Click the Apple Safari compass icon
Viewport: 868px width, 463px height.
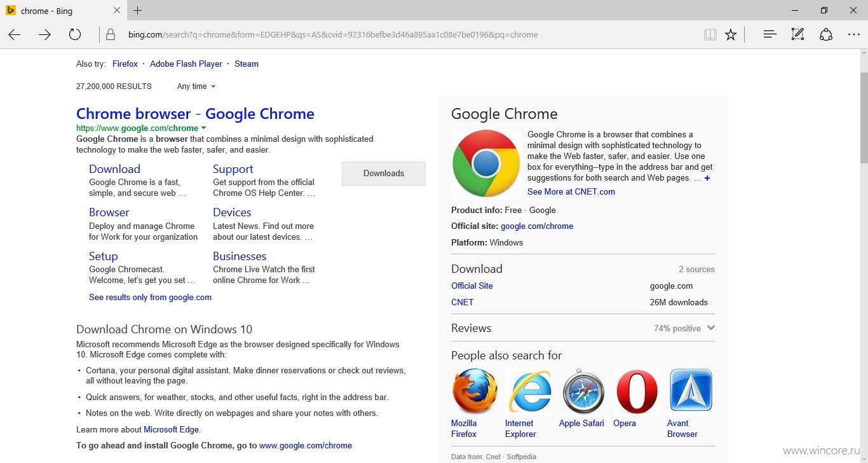tap(583, 391)
